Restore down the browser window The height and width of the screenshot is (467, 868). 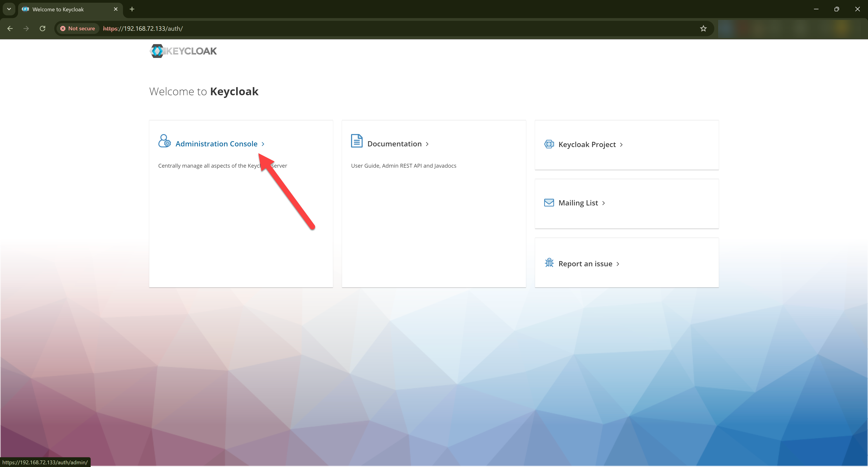pos(837,9)
